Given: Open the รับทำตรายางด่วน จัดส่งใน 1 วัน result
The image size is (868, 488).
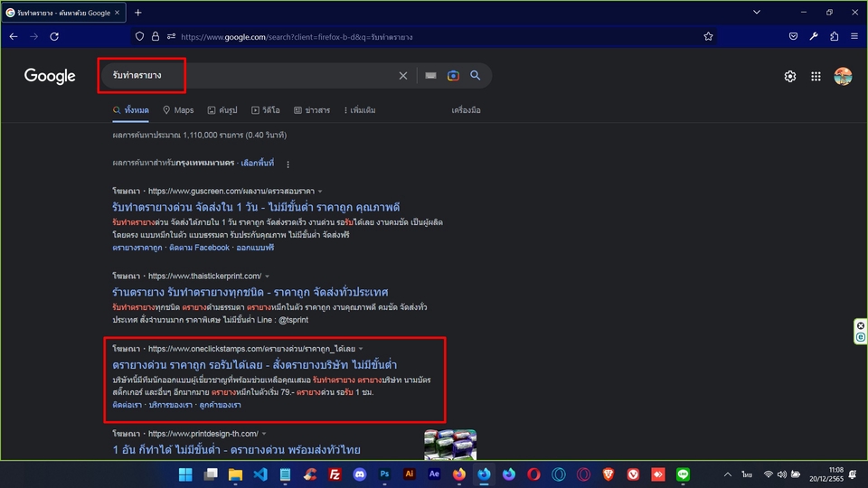Looking at the screenshot, I should click(x=256, y=207).
